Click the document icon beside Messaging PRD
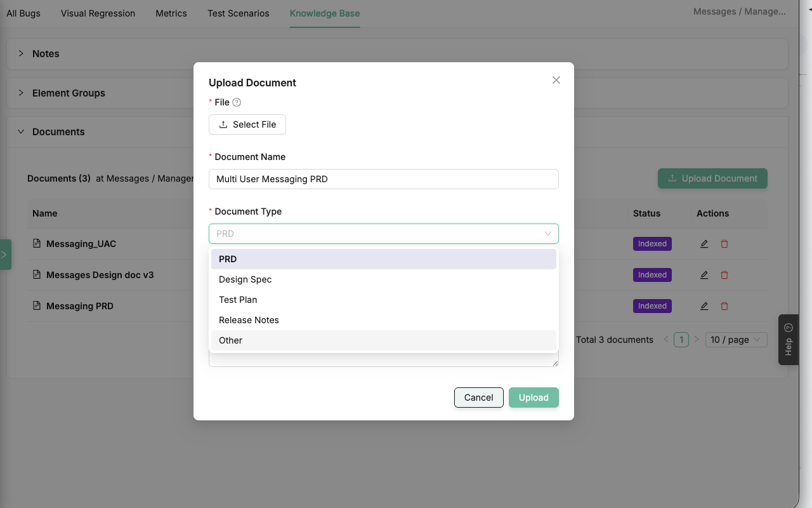Screen dimensions: 812x508 pos(37,305)
